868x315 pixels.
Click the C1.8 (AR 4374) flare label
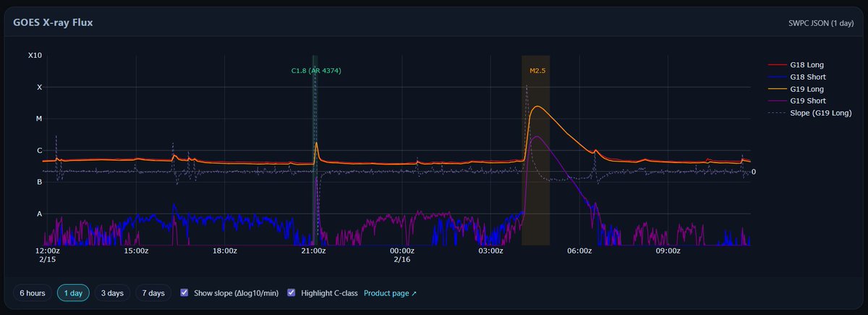click(x=316, y=71)
